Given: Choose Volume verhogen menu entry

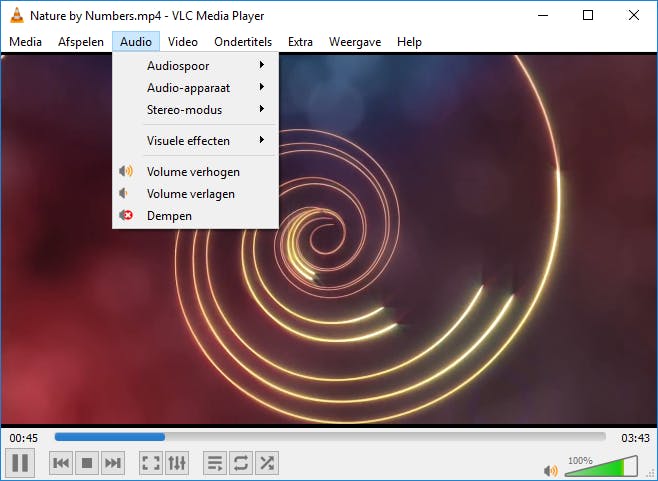Looking at the screenshot, I should coord(195,171).
